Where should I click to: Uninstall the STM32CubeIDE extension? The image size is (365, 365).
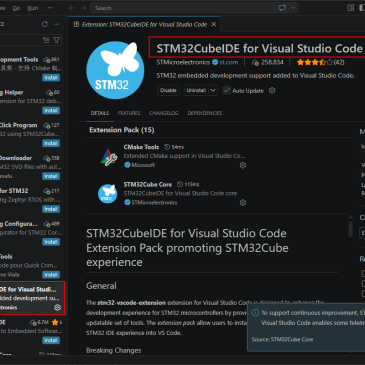[x=196, y=90]
